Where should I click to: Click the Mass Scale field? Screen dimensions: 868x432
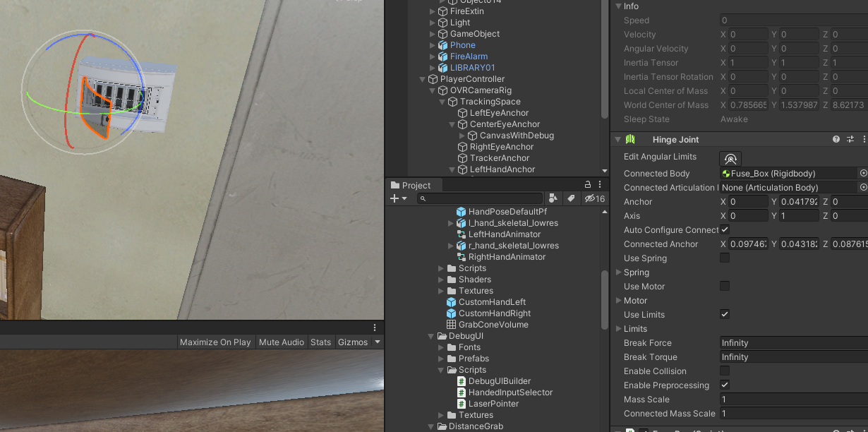[x=794, y=400]
